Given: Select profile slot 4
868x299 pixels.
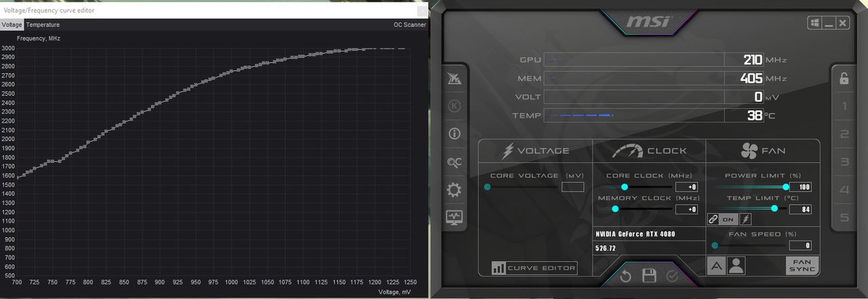Looking at the screenshot, I should click(844, 190).
